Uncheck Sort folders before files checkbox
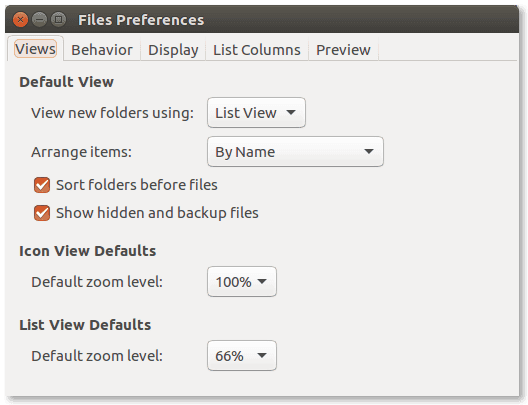 [x=42, y=185]
